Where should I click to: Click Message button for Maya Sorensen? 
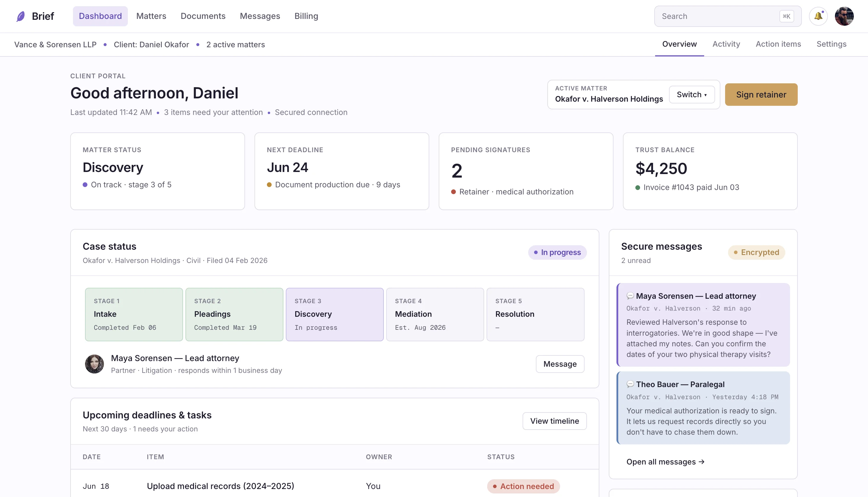click(560, 364)
